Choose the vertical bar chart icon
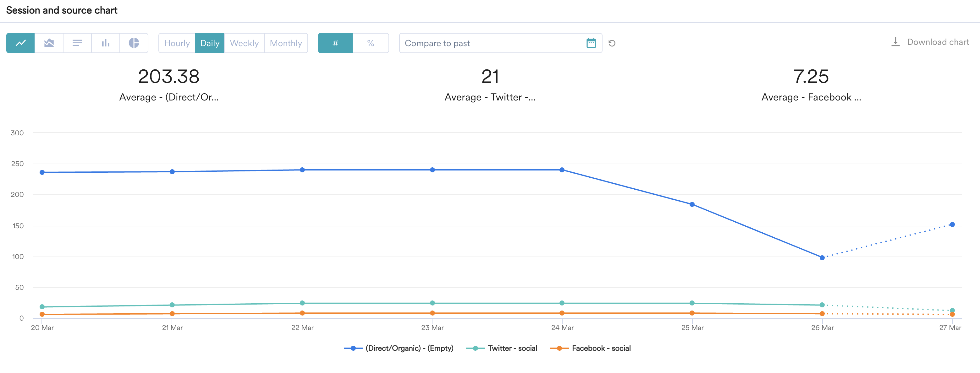980x373 pixels. pyautogui.click(x=105, y=43)
